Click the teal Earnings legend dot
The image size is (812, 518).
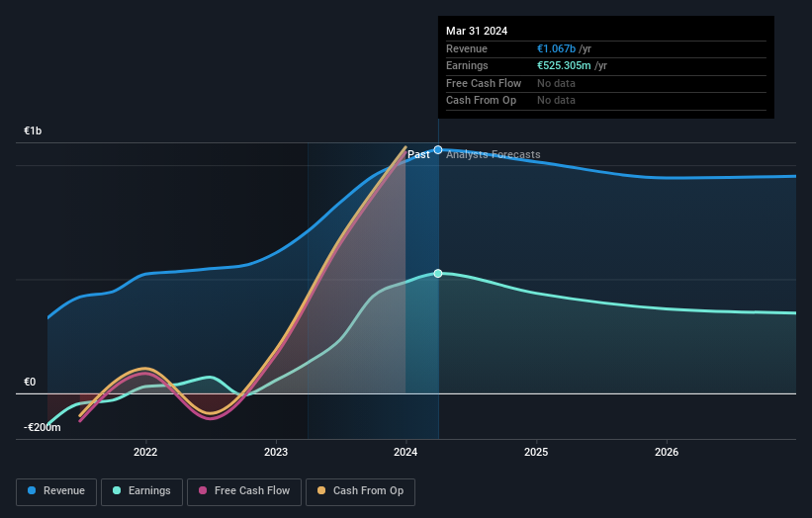117,490
